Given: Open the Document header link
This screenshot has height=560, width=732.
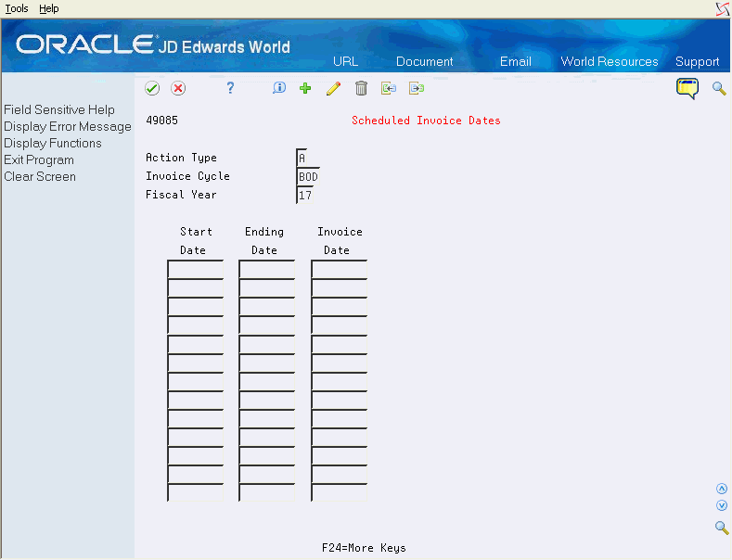Looking at the screenshot, I should [x=424, y=61].
